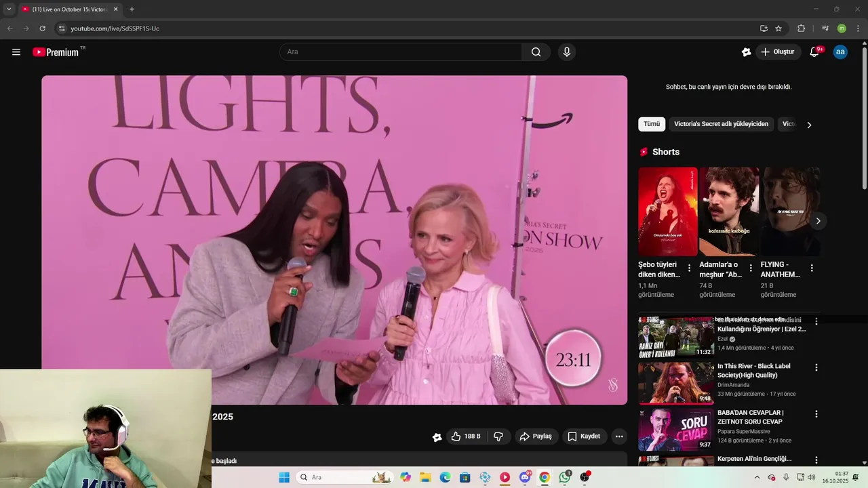
Task: Click the sparkle Ask icon under video
Action: click(437, 437)
